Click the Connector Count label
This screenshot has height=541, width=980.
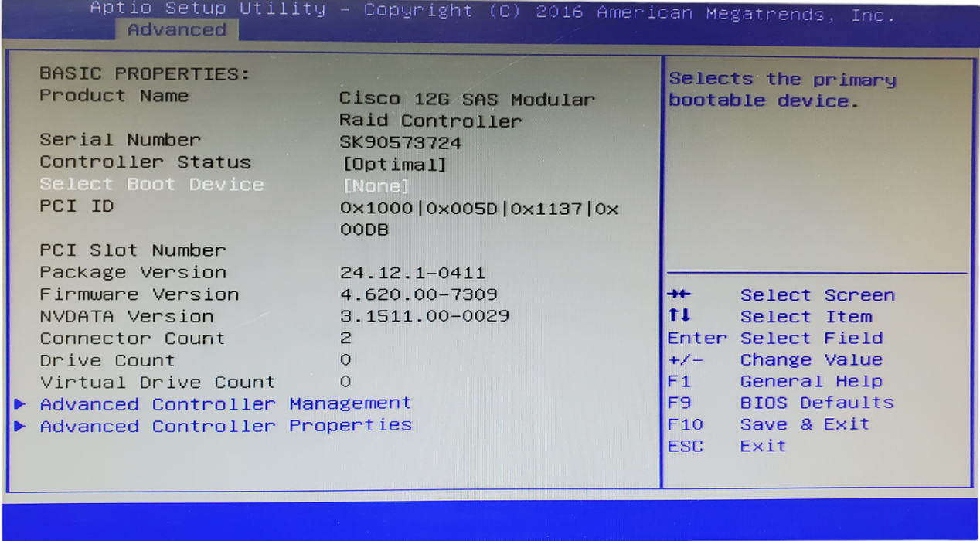[133, 339]
